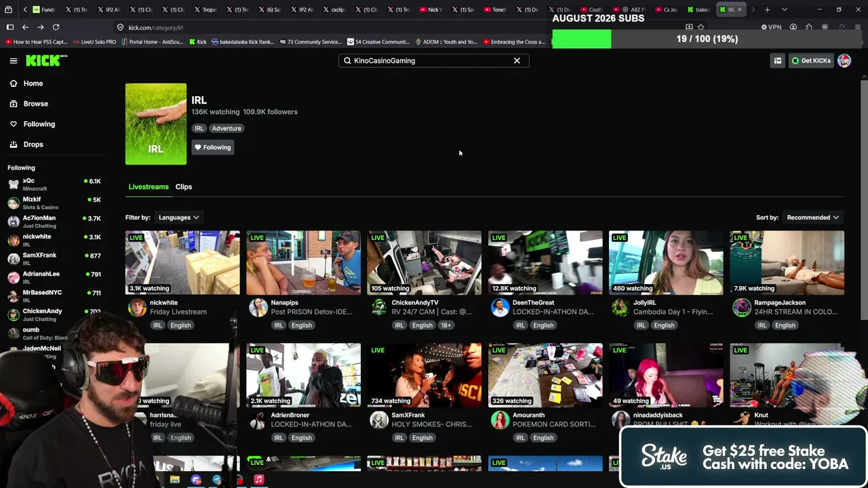This screenshot has height=488, width=868.
Task: Open Mizkif channel in Following list
Action: [54, 203]
